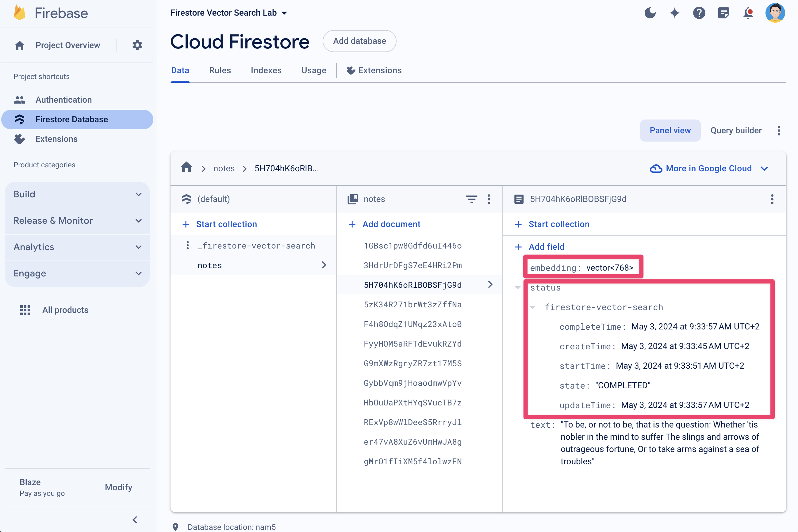Switch to the Indexes tab
This screenshot has width=798, height=532.
tap(266, 71)
